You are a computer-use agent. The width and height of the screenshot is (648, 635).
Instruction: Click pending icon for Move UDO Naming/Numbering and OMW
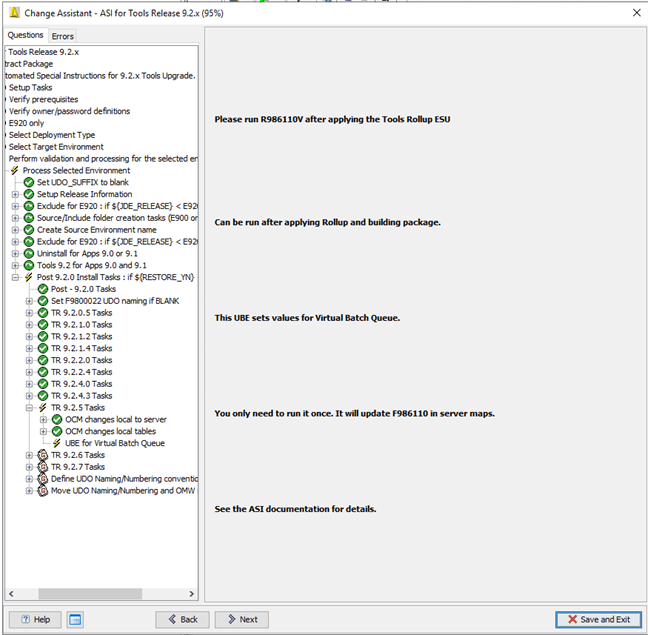(43, 490)
